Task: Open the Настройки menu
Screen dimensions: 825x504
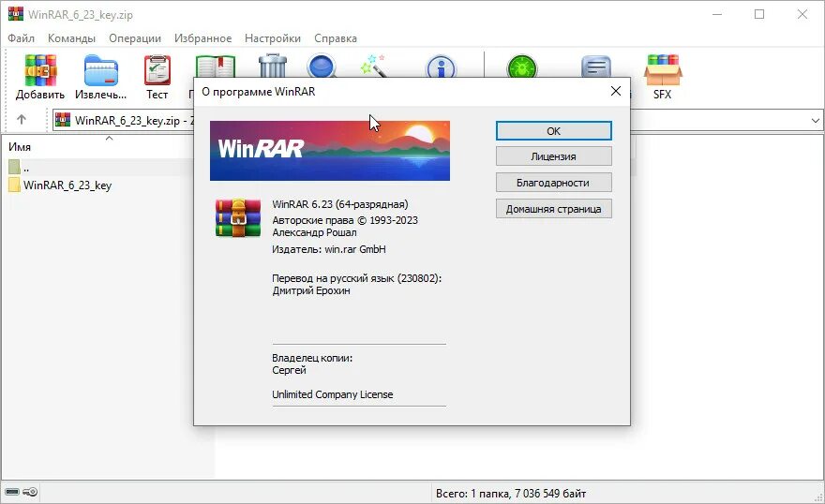Action: point(273,38)
